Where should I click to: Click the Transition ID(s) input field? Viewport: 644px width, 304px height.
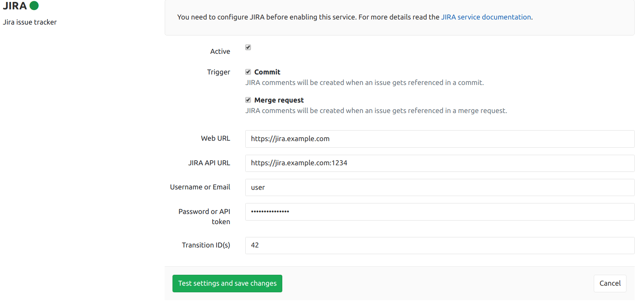pyautogui.click(x=439, y=245)
